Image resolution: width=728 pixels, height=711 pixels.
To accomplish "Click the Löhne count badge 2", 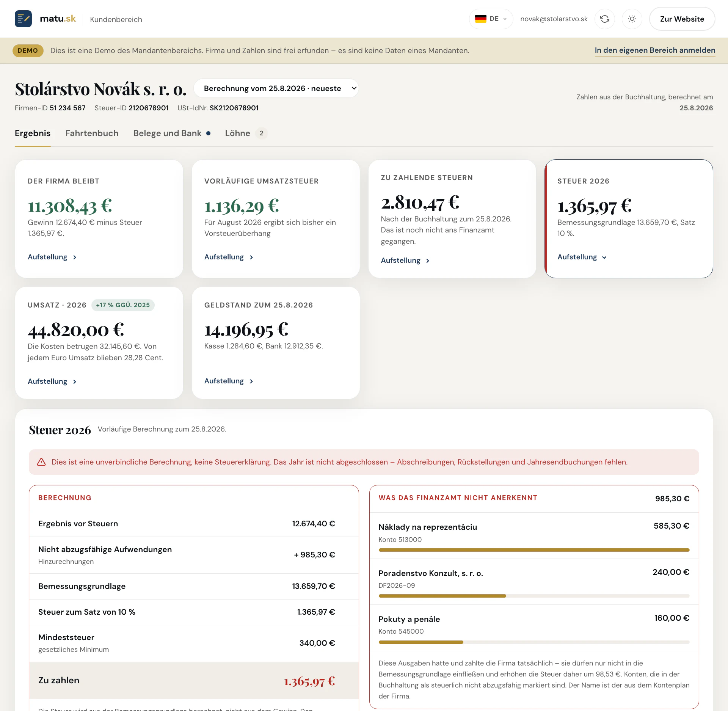I will (261, 133).
